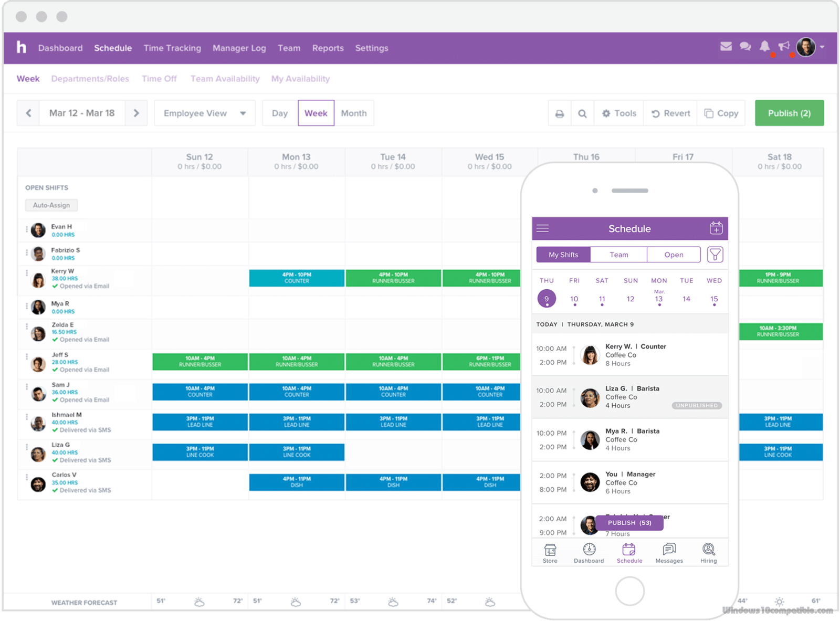Click the notifications bell icon
Image resolution: width=840 pixels, height=621 pixels.
pos(765,47)
